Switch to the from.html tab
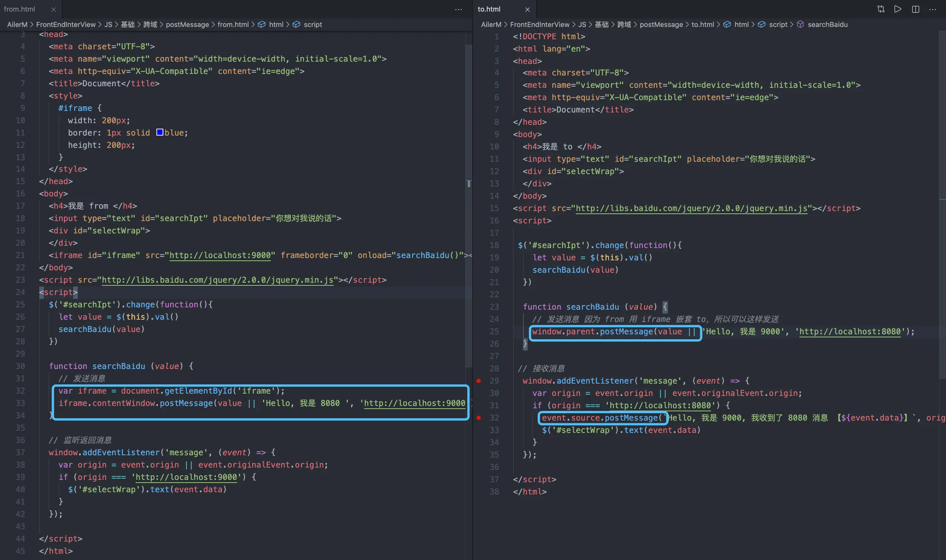Image resolution: width=946 pixels, height=560 pixels. [x=20, y=9]
